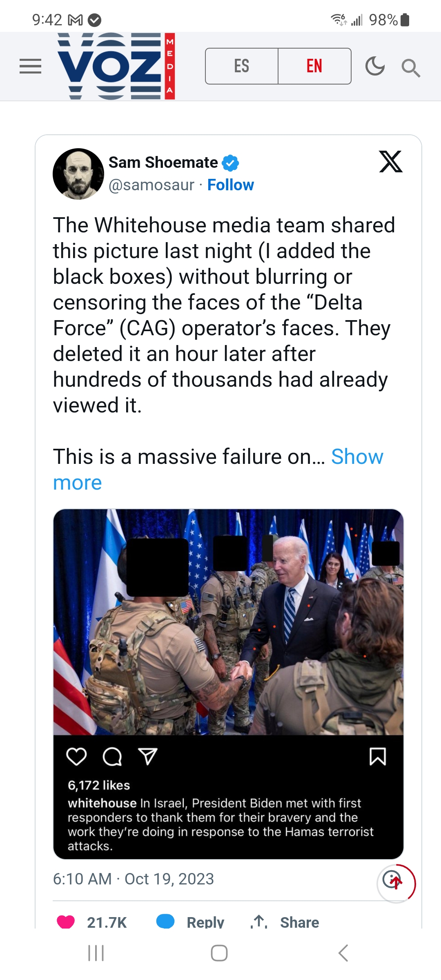Open the site search magnifier
441x980 pixels.
click(x=410, y=68)
